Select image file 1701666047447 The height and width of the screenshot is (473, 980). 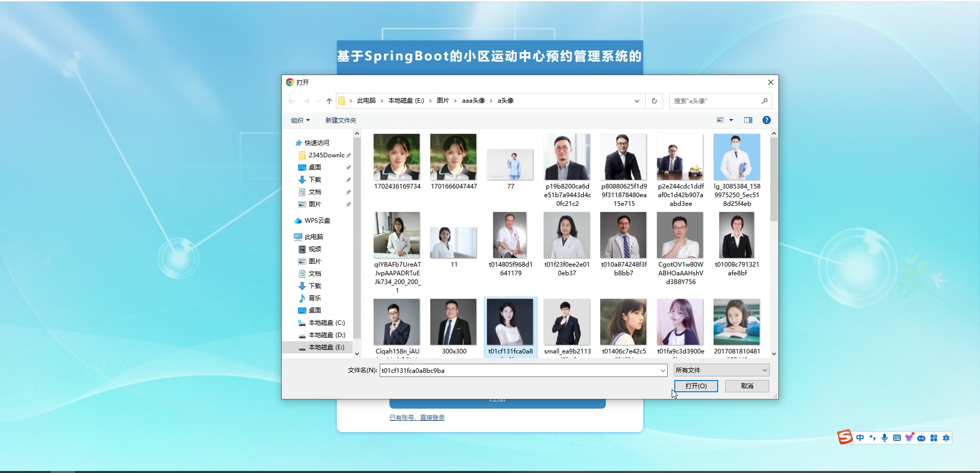tap(453, 157)
